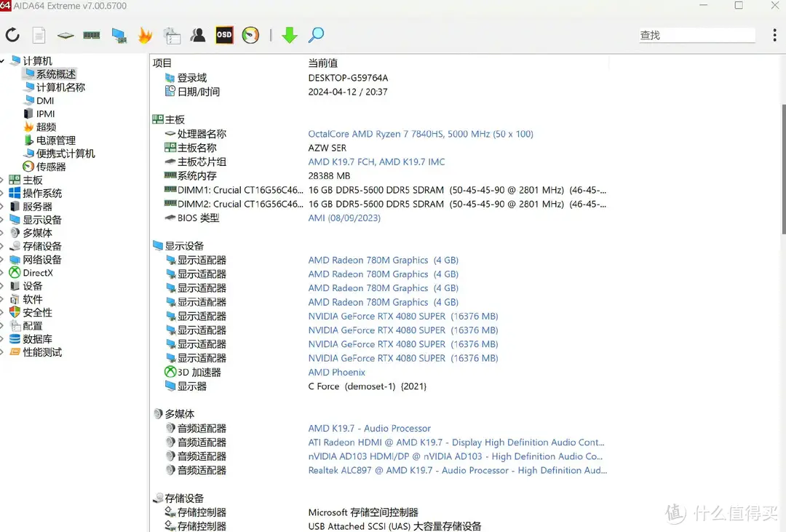Screen dimensions: 786x532
Task: Click the CPU chip toolbar icon
Action: pyautogui.click(x=65, y=35)
